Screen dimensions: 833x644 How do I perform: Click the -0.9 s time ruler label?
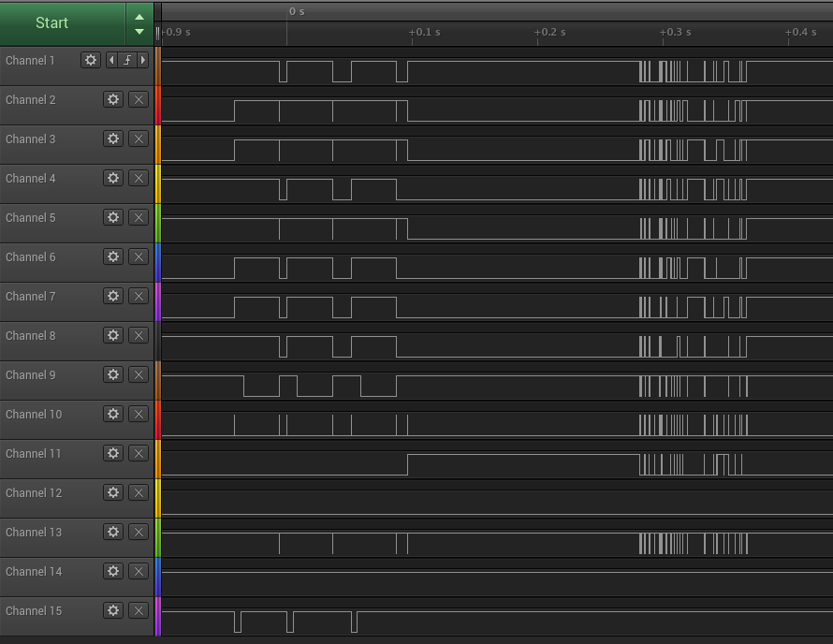(176, 33)
